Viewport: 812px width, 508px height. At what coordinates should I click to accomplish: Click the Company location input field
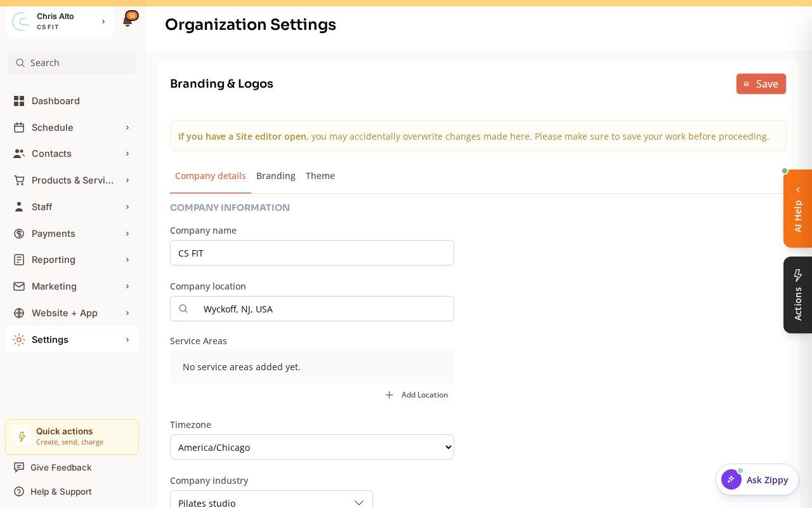point(312,309)
